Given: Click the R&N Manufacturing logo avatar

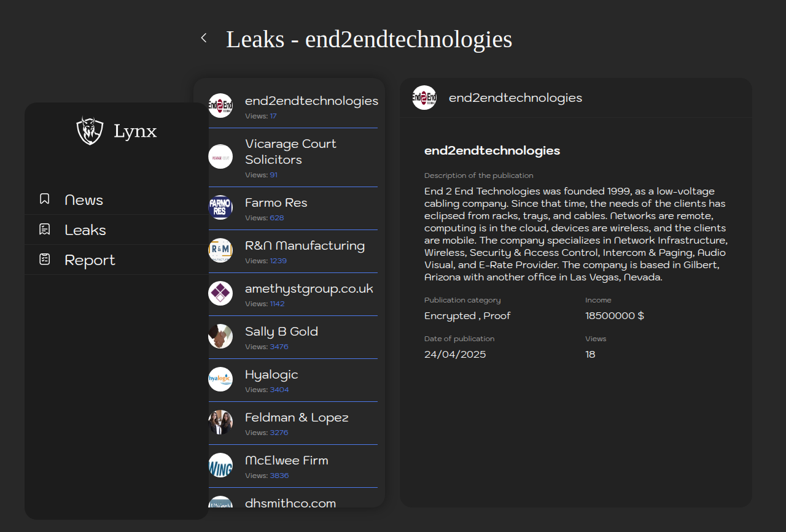Looking at the screenshot, I should point(220,250).
